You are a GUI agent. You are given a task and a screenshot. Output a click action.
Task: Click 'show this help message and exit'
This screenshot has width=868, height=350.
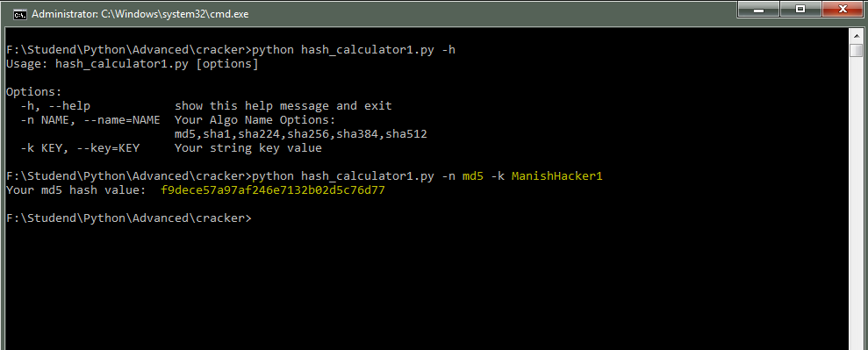[283, 105]
